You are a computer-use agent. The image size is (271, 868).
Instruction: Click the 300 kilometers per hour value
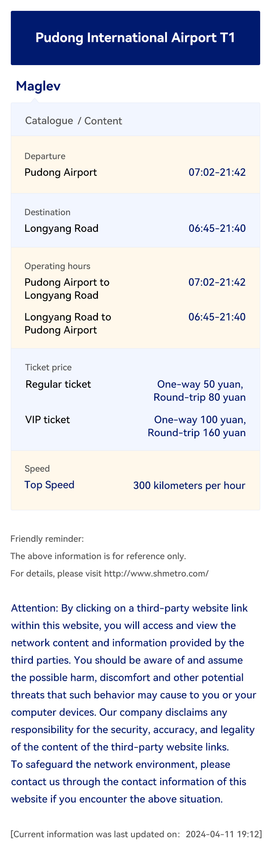pyautogui.click(x=189, y=485)
